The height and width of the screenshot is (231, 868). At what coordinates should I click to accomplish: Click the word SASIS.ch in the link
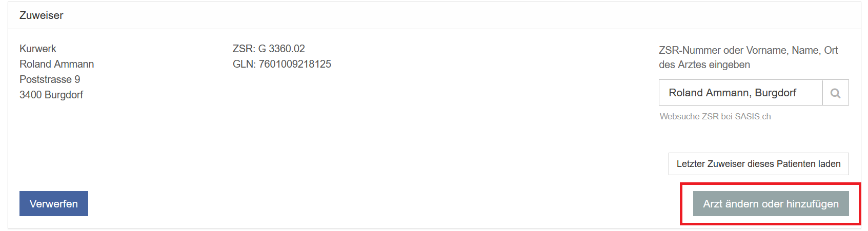point(753,117)
